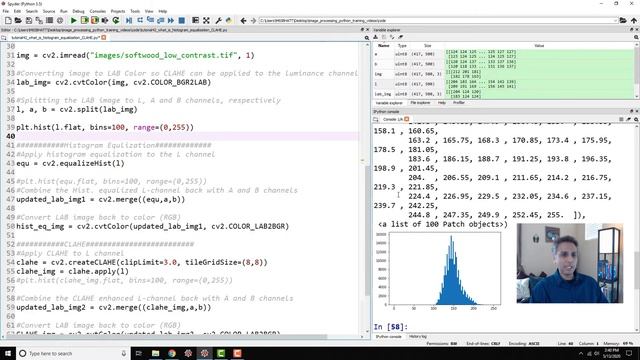The height and width of the screenshot is (360, 640).
Task: Open the Source menu
Action: 49,11
